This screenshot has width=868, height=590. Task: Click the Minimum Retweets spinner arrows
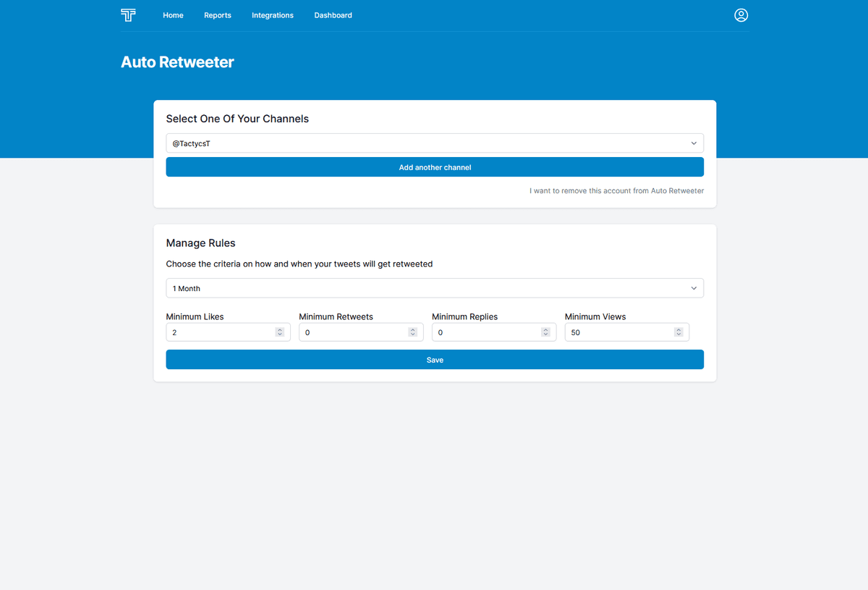tap(412, 332)
